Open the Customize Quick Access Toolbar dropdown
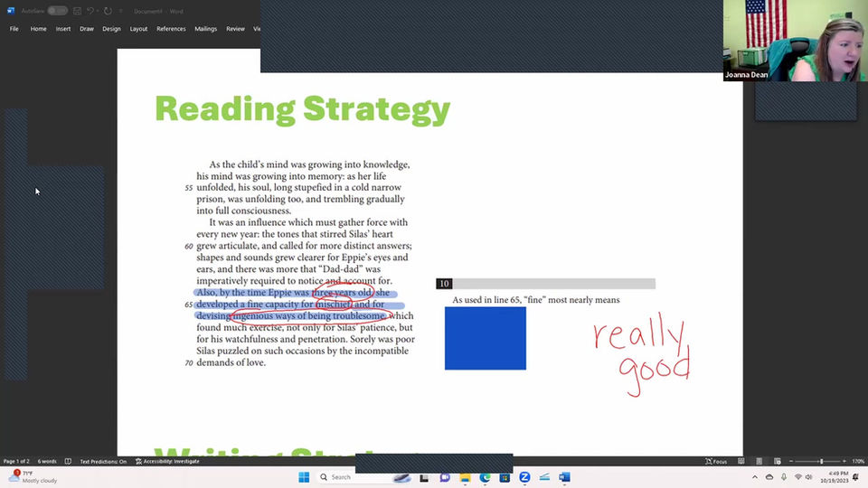The height and width of the screenshot is (488, 868). (x=120, y=11)
